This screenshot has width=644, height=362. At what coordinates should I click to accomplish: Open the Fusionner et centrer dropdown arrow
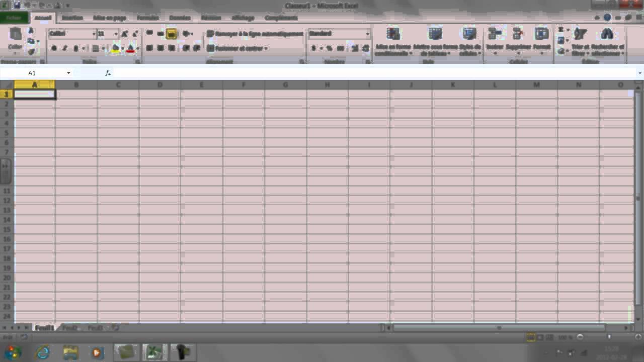point(266,49)
